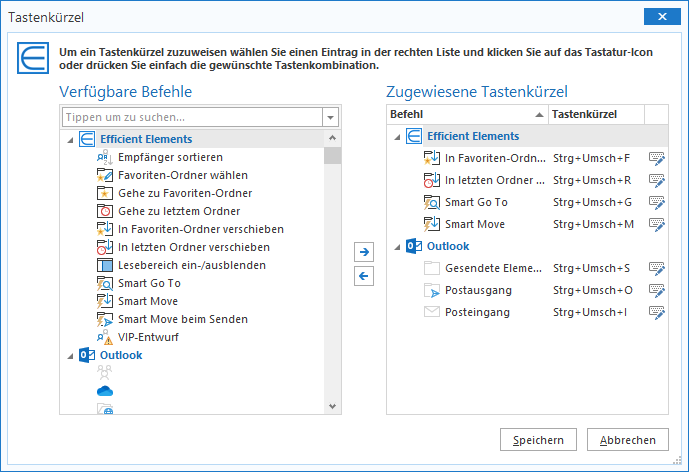Click the Gehe zu letztem Ordner icon
This screenshot has height=472, width=689.
tap(105, 211)
